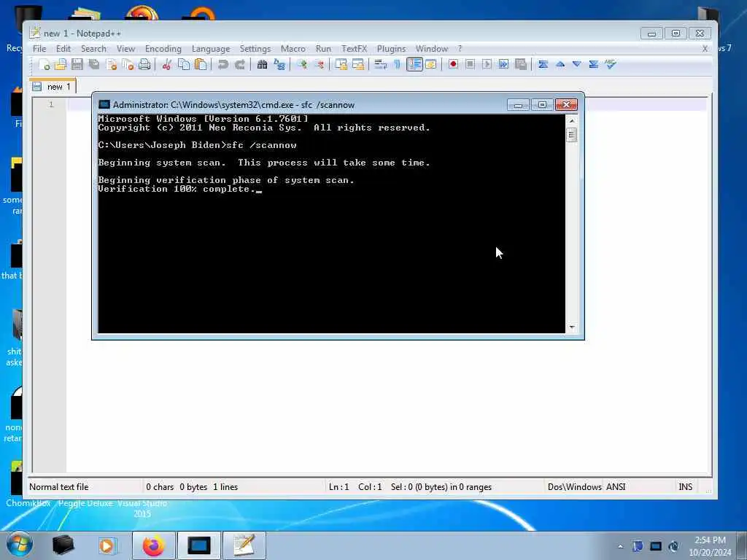Click the cmd window scrollbar down arrow
747x560 pixels.
[x=572, y=327]
